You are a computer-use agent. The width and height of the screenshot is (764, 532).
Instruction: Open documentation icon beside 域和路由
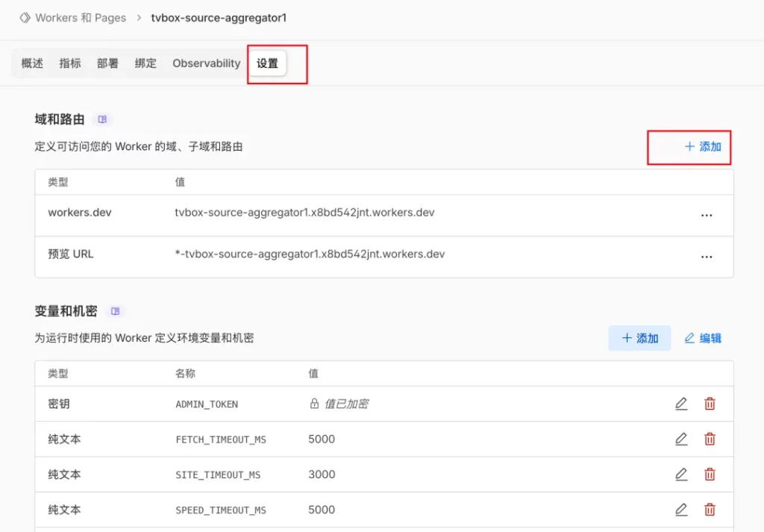(x=102, y=119)
